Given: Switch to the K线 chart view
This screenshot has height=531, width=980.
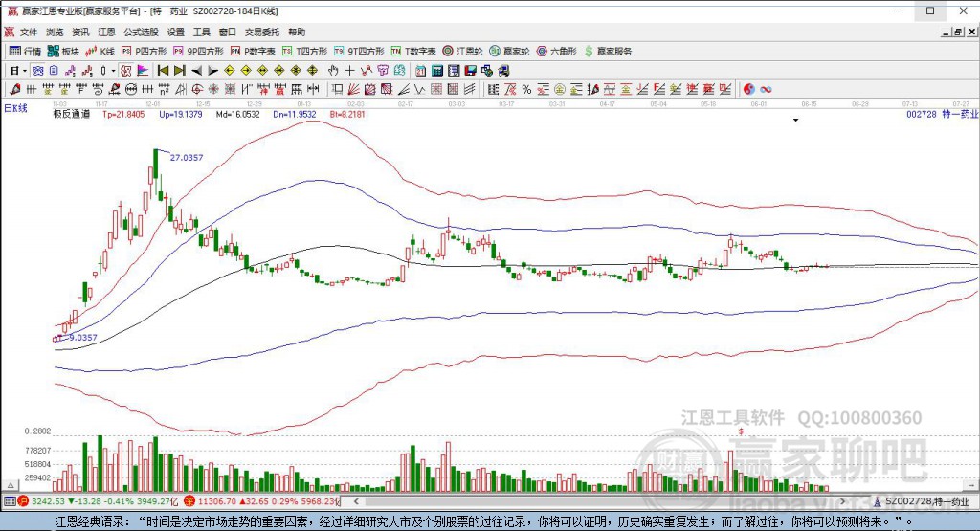Looking at the screenshot, I should tap(100, 52).
